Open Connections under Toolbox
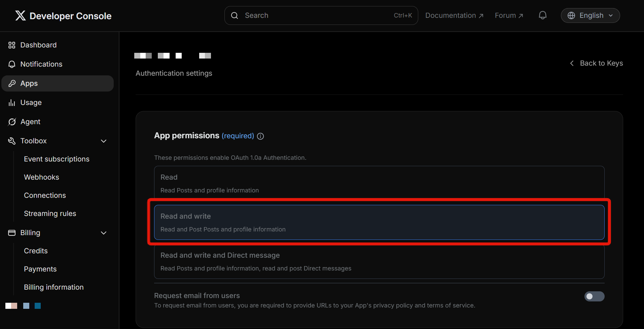This screenshot has width=644, height=329. 45,195
